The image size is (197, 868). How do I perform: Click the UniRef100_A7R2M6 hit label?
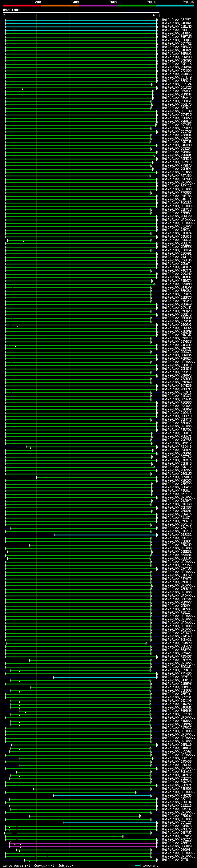click(x=177, y=796)
